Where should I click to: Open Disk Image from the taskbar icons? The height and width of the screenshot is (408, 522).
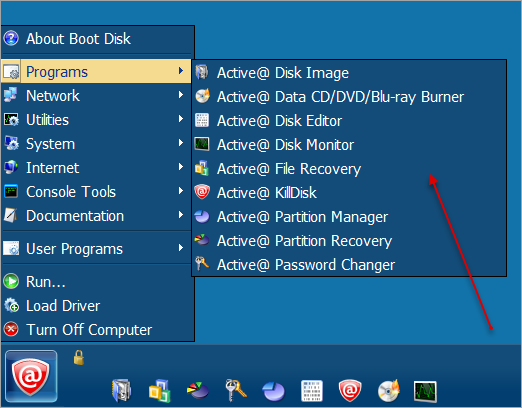tap(122, 390)
